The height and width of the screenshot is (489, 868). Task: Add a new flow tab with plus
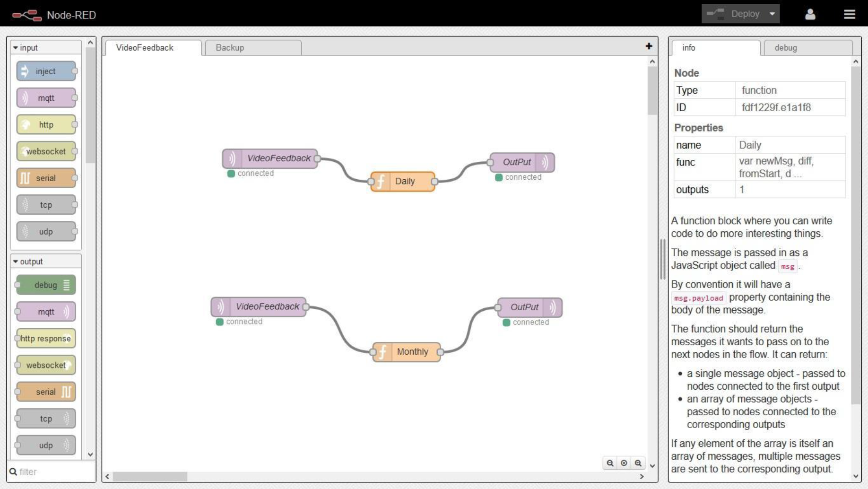[x=649, y=46]
